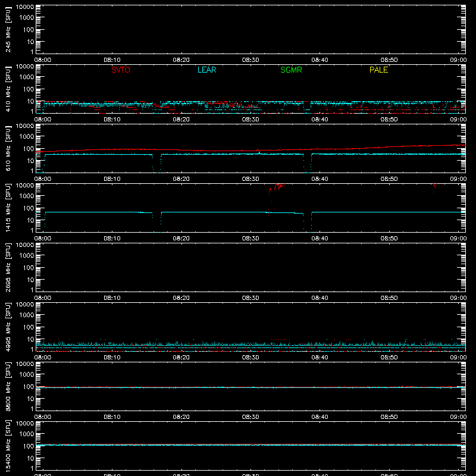The height and width of the screenshot is (476, 476).
Task: Click 08:10 tick under the 245 MHz panel
Action: click(112, 60)
